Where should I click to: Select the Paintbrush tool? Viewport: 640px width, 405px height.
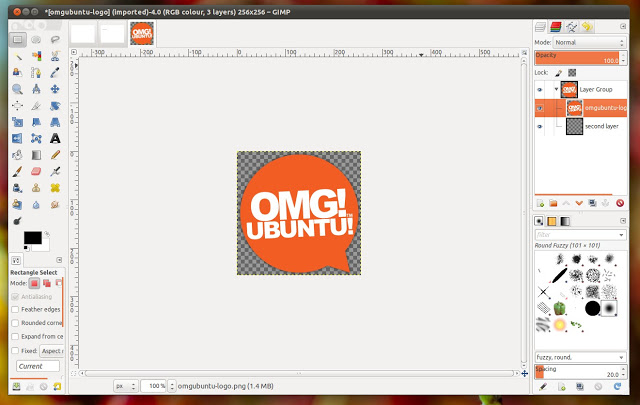tap(18, 171)
